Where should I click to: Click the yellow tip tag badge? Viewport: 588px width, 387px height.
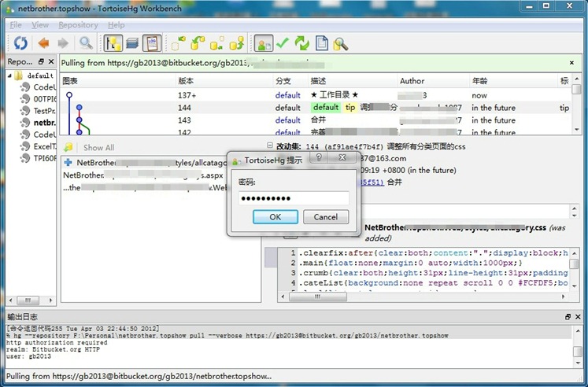pyautogui.click(x=350, y=108)
